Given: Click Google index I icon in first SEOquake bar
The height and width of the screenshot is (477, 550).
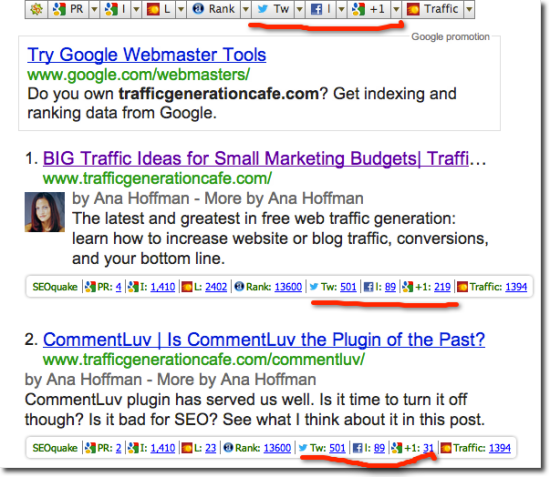Looking at the screenshot, I should 133,287.
